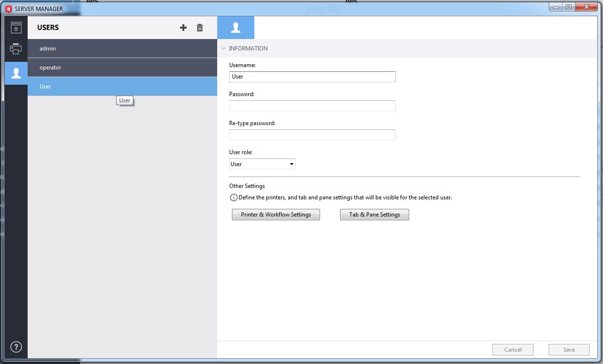Viewport: 603px width, 364px height.
Task: Focus the Password field
Action: pyautogui.click(x=312, y=106)
